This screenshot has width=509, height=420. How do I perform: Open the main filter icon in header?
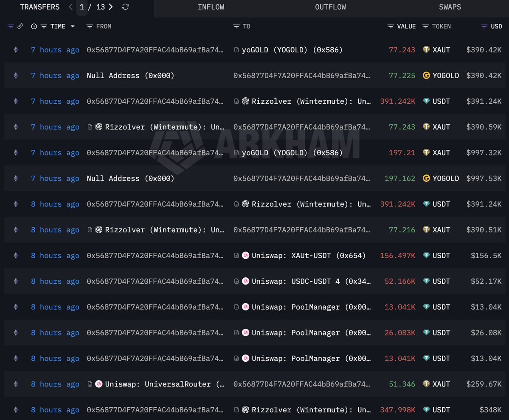point(11,26)
